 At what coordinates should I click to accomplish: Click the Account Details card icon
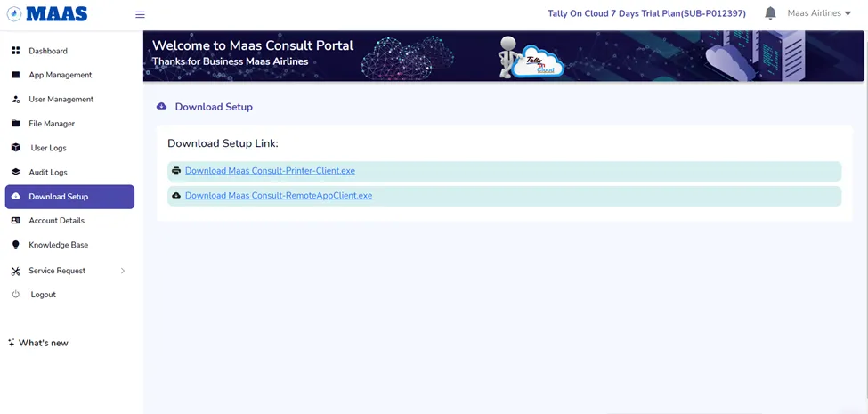click(x=16, y=221)
